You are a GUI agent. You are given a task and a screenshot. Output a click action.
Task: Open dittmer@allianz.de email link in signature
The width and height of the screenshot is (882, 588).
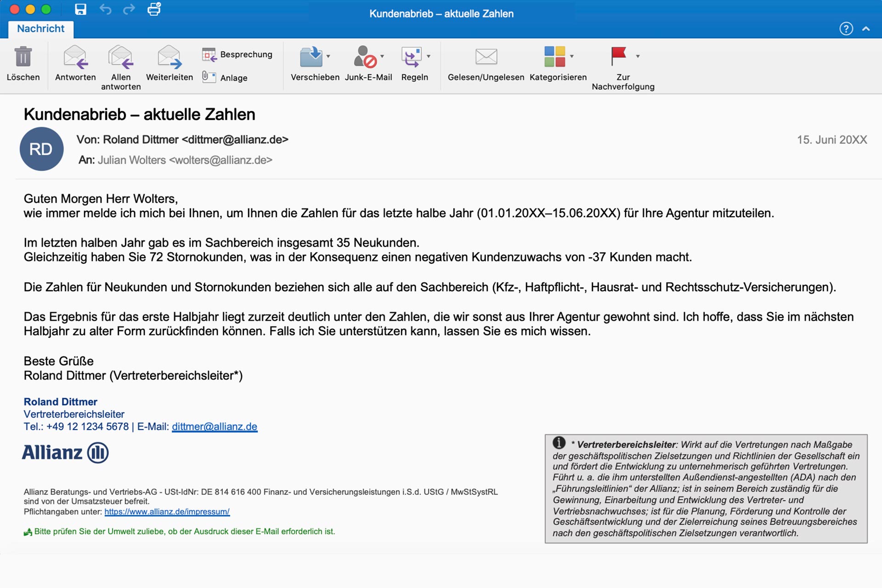point(215,427)
